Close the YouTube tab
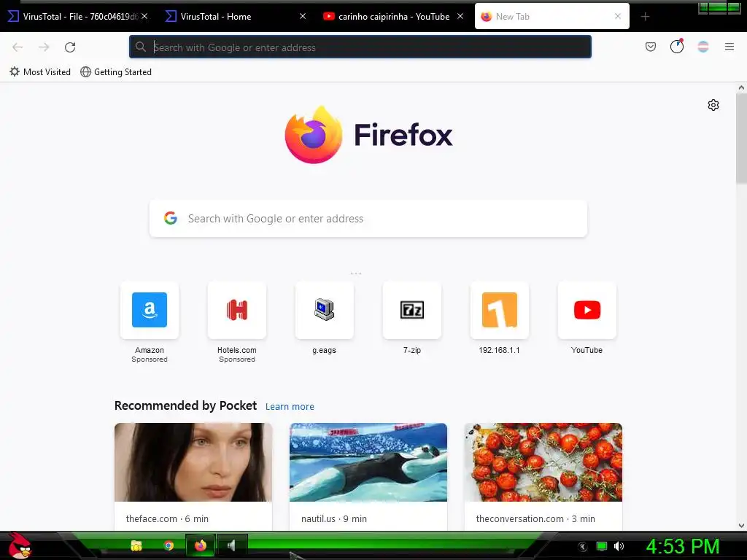This screenshot has height=560, width=747. point(460,16)
